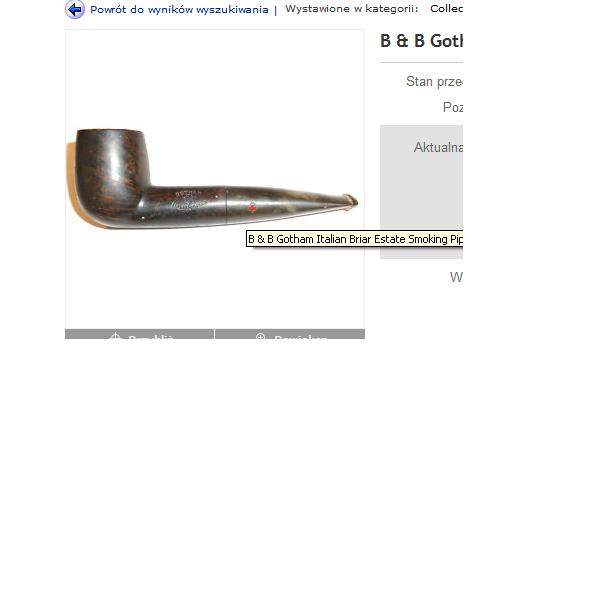Click the Poz label under the condition
Screen dimensions: 615x614
(453, 107)
